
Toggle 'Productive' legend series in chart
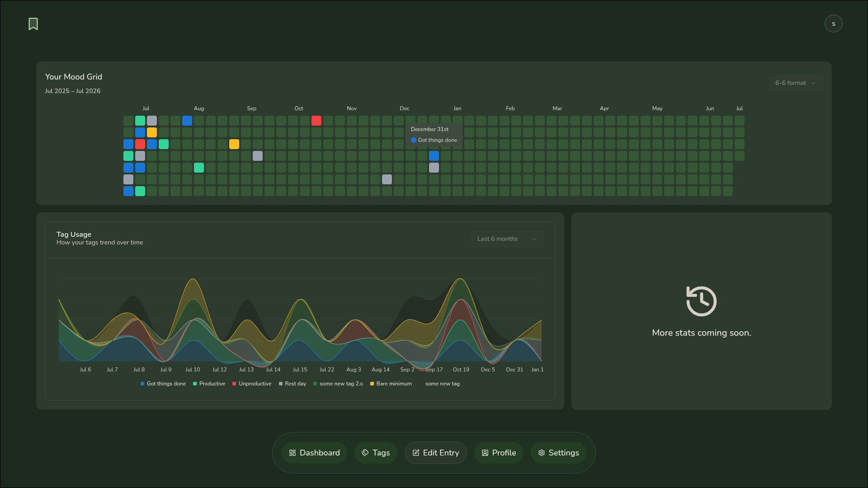[x=209, y=384]
